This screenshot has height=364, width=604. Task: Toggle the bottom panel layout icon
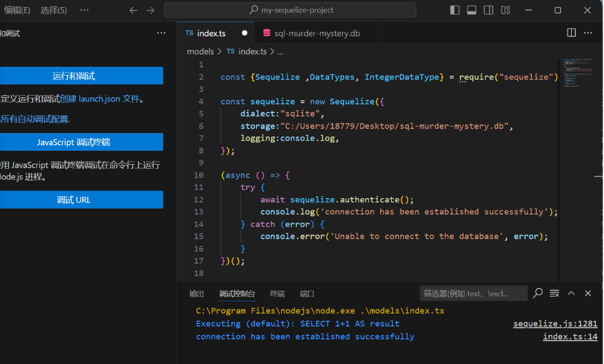(x=471, y=10)
